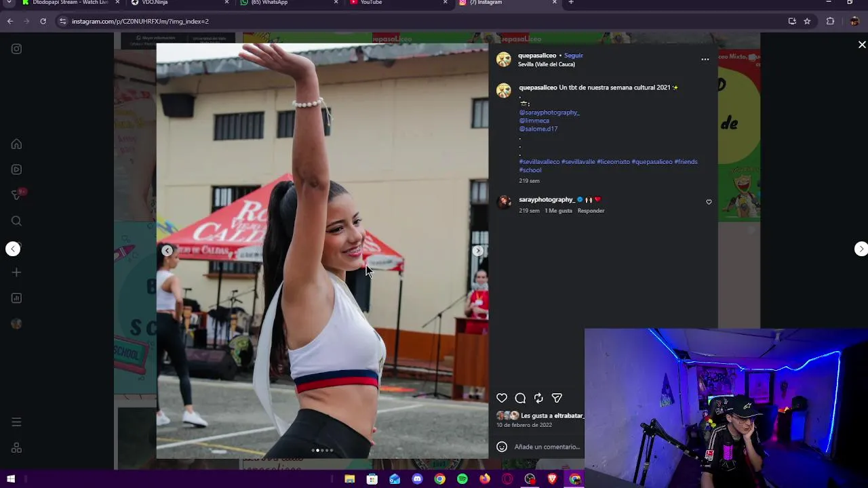Click Responder on sarayphotography_ comment
The height and width of the screenshot is (488, 868).
pos(591,211)
